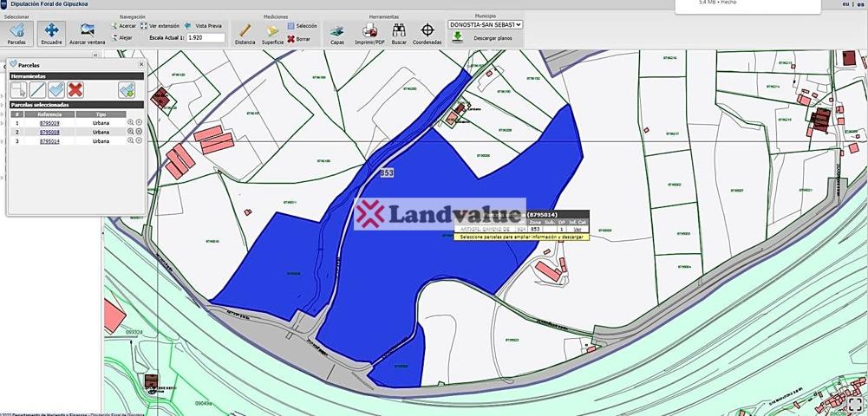868x416 pixels.
Task: Open Imprimir/PDF print tool
Action: (369, 35)
